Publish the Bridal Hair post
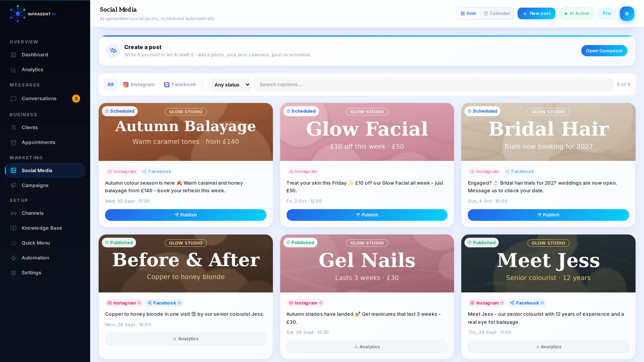Screen dimensions: 644x362 548,215
